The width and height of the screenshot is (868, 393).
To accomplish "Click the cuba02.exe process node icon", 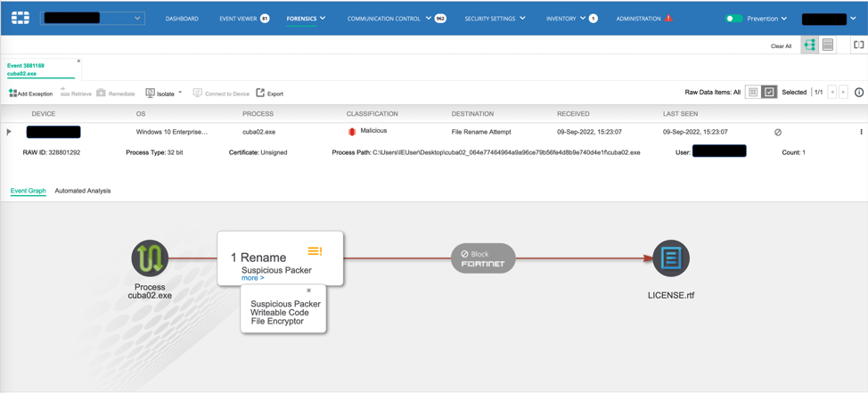I will pos(150,258).
